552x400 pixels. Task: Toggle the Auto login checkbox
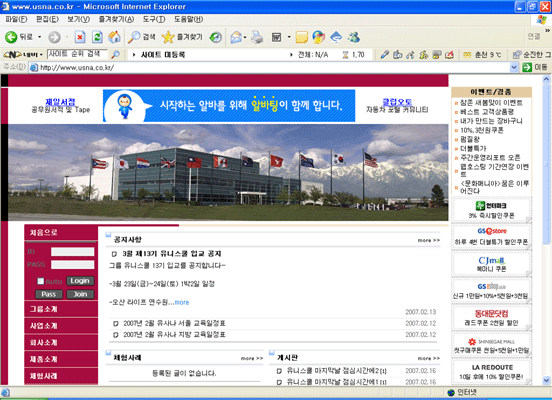coord(40,281)
